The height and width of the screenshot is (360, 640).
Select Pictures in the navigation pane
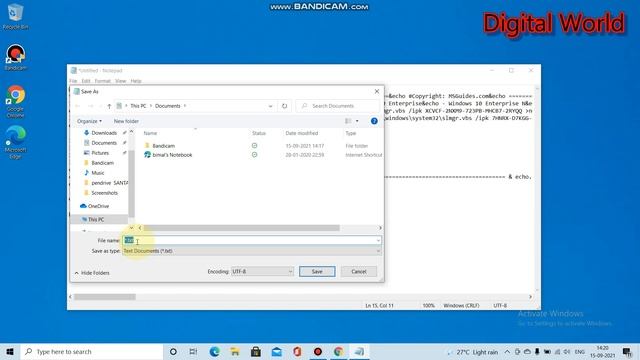coord(101,153)
